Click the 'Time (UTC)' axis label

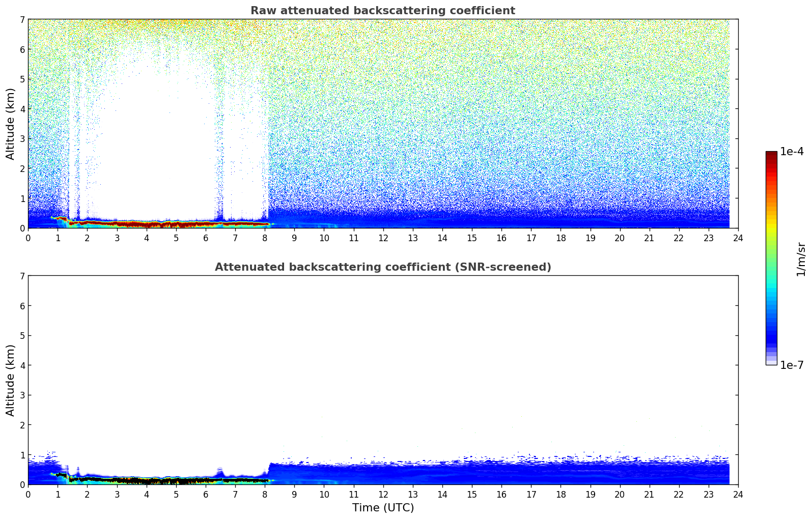tap(383, 508)
